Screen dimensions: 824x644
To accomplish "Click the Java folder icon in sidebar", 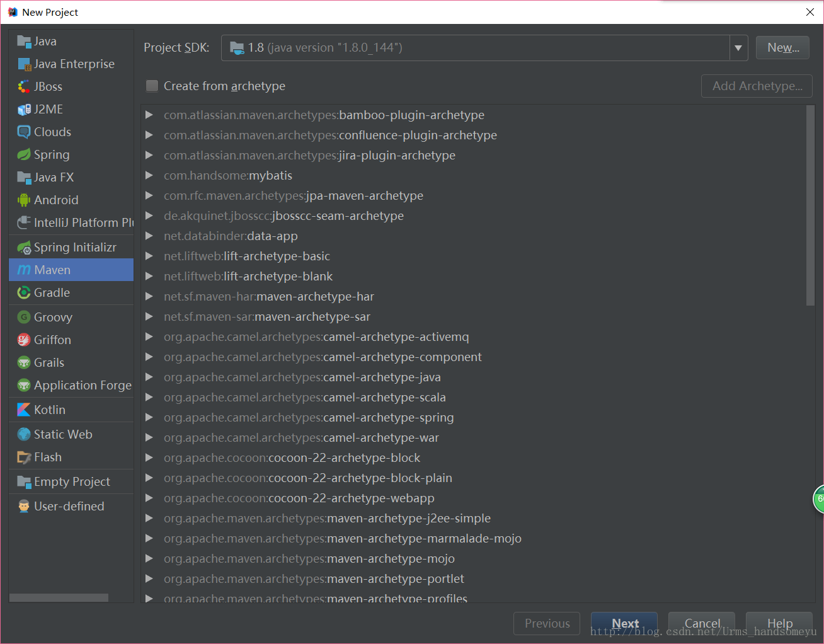I will pos(24,42).
